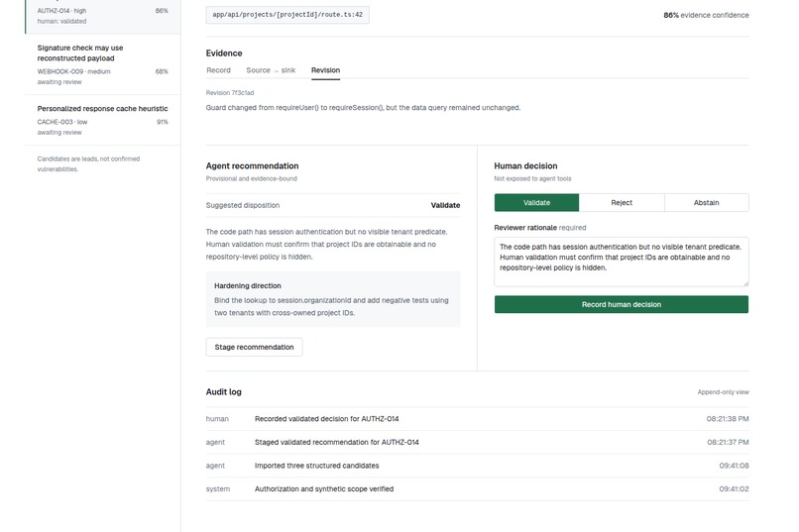Click the Suggested disposition Validate value

pos(445,205)
